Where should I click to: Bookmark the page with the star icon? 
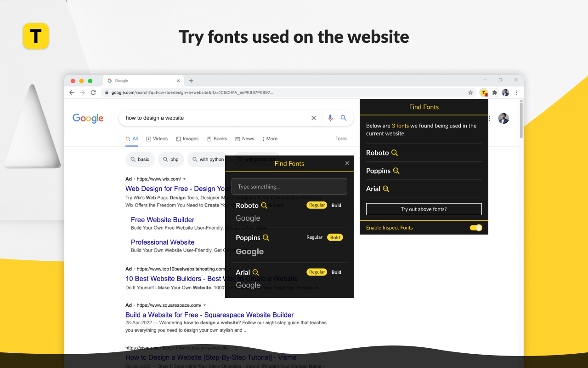click(x=470, y=92)
